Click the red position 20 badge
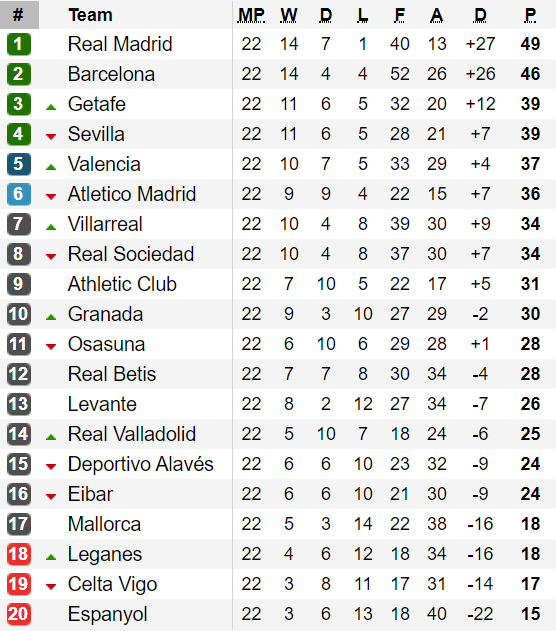 click(19, 614)
